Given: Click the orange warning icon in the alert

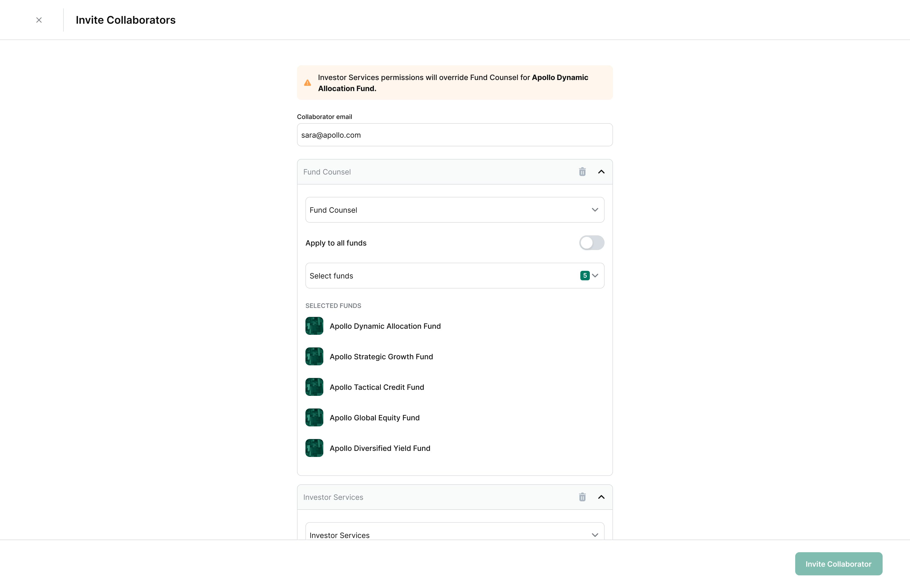Looking at the screenshot, I should pyautogui.click(x=307, y=83).
